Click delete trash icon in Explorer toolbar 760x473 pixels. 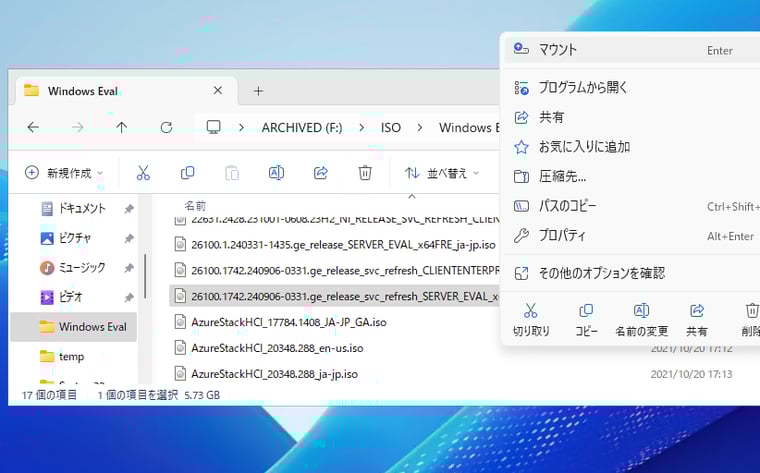pos(365,173)
